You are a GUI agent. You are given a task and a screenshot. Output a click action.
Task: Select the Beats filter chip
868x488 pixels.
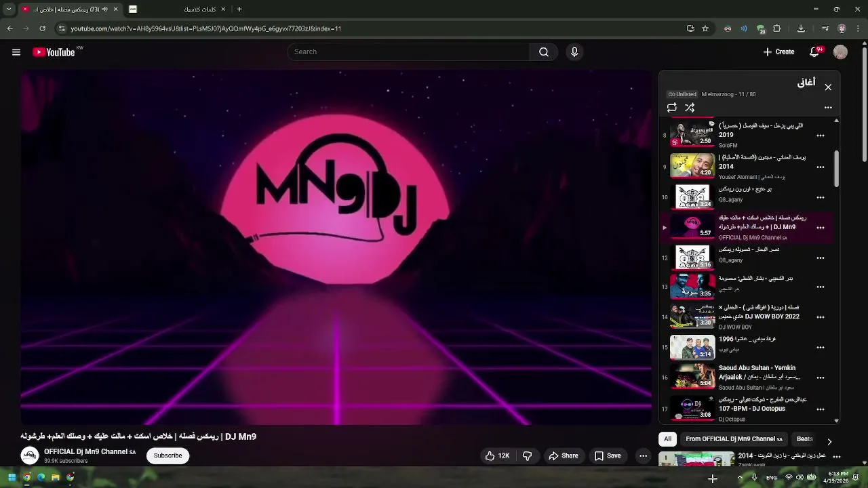pos(804,439)
